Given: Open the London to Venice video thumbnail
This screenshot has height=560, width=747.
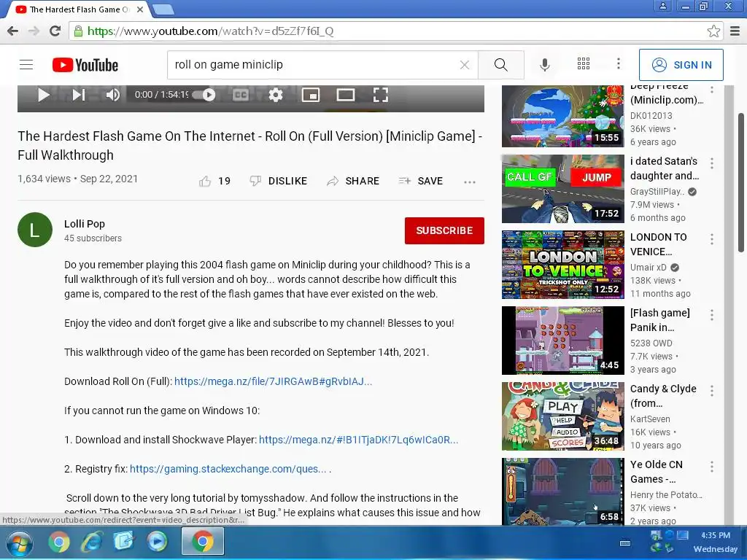Looking at the screenshot, I should click(x=562, y=264).
